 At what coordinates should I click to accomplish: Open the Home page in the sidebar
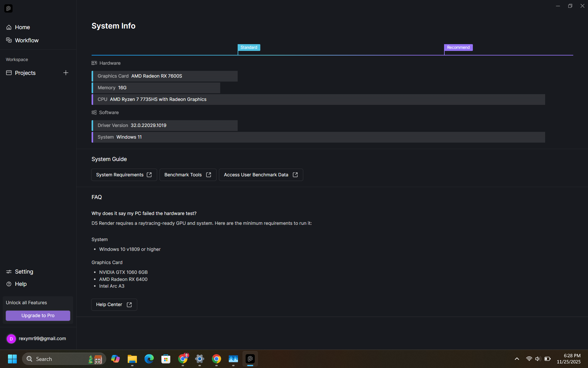point(22,27)
